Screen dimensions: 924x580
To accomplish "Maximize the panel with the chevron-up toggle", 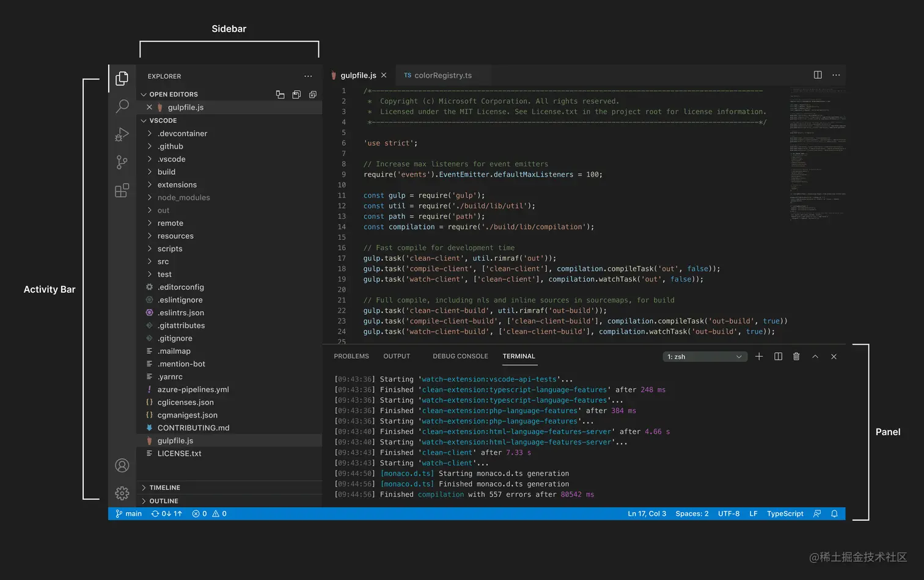I will click(x=815, y=356).
